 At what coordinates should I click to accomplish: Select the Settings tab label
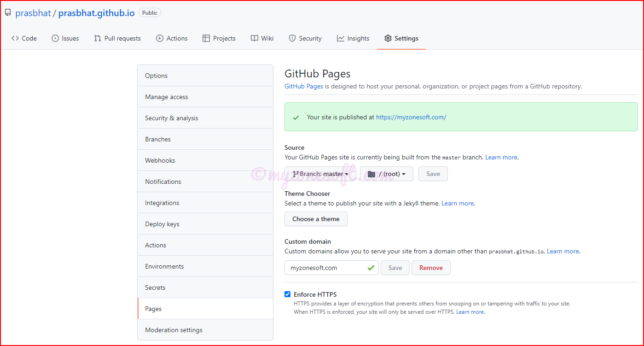point(406,38)
